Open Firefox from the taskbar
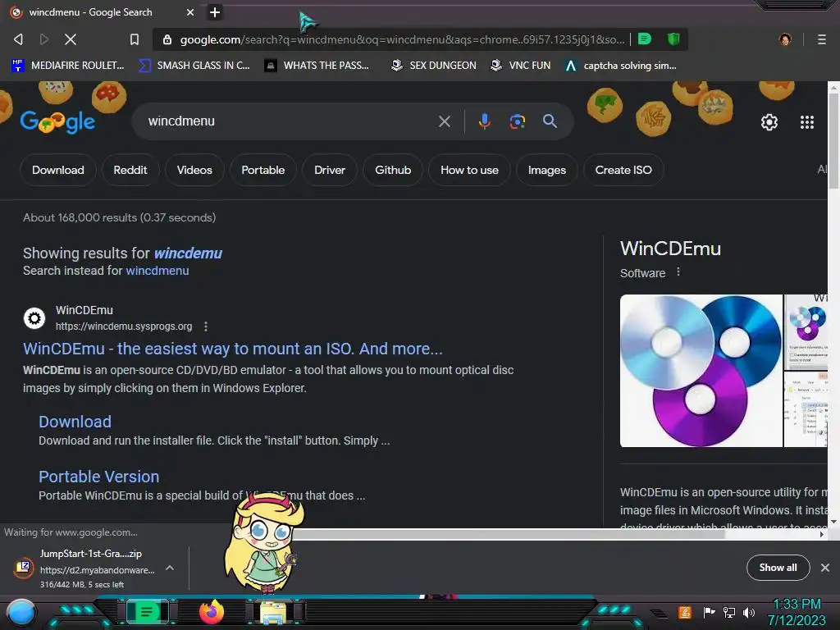The width and height of the screenshot is (840, 630). (x=212, y=612)
